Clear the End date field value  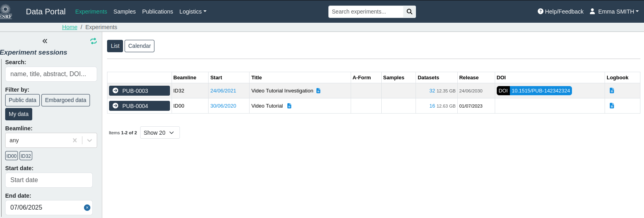click(87, 208)
